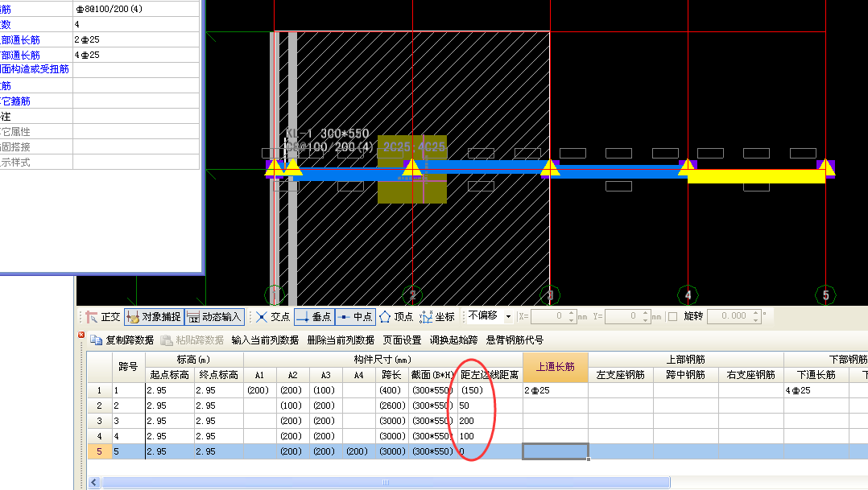Viewport: 868px width, 490px height.
Task: Click the 右支座钢筋 column header
Action: (x=751, y=375)
